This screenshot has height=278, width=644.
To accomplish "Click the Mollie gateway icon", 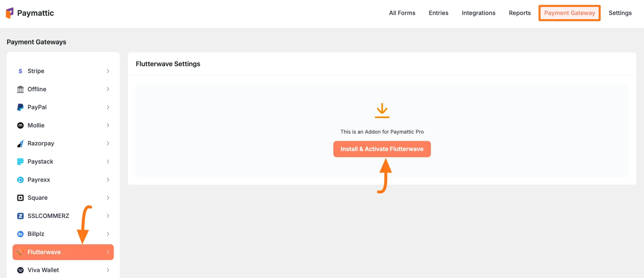I will (20, 125).
